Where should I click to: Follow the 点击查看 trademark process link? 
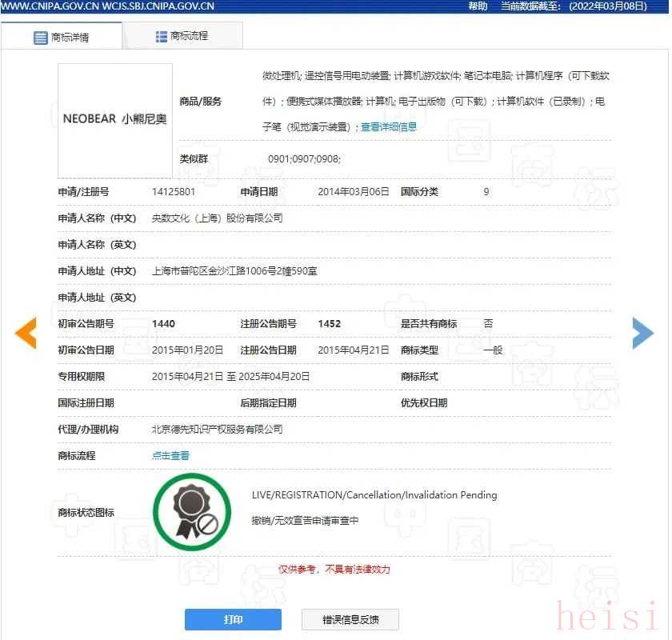[x=170, y=456]
